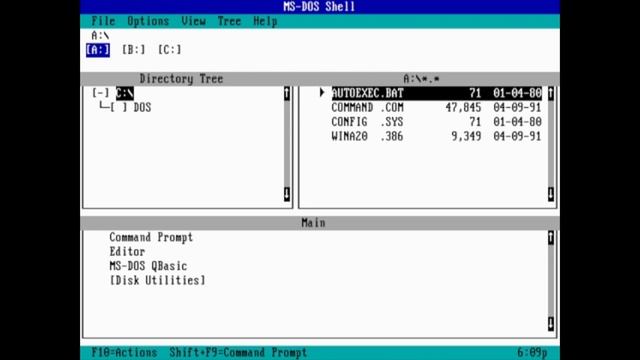Launch Editor from Main list

coord(127,251)
